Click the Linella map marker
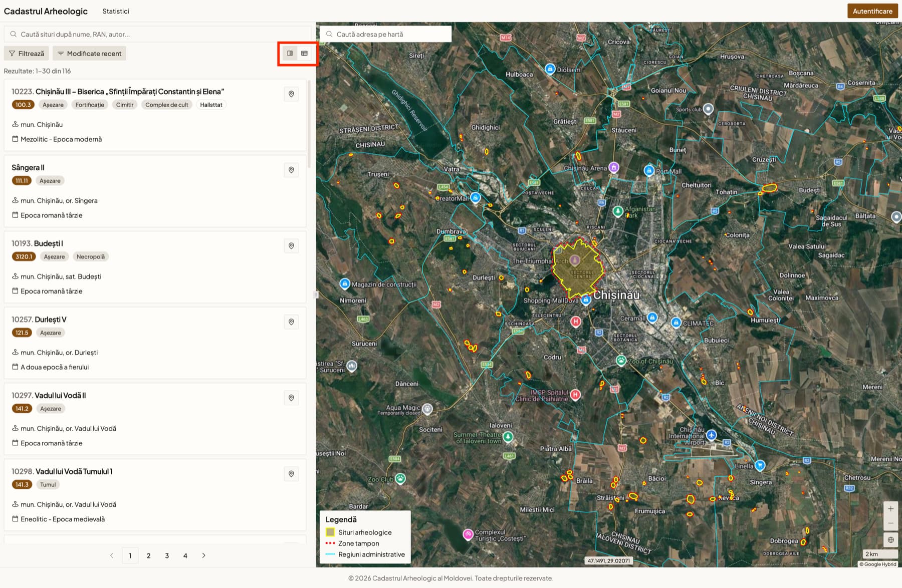902x588 pixels. pyautogui.click(x=760, y=465)
